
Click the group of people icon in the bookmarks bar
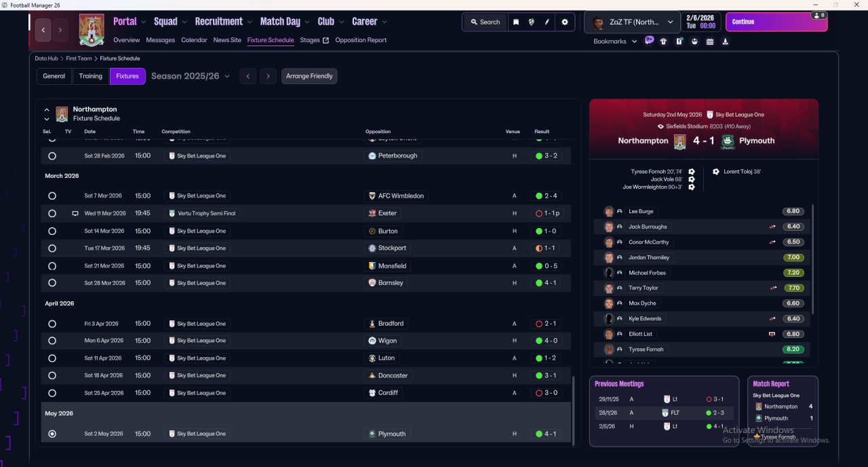(694, 41)
